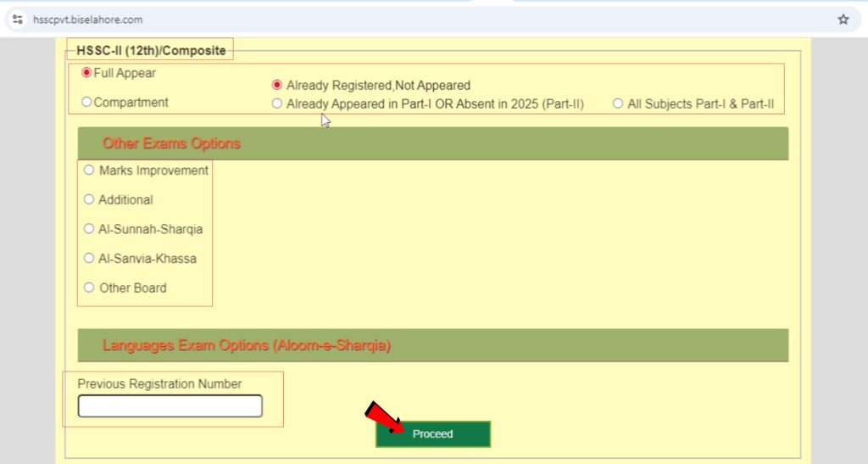Click the Previous Registration Number label
Screen dimensions: 868x464
pyautogui.click(x=159, y=384)
